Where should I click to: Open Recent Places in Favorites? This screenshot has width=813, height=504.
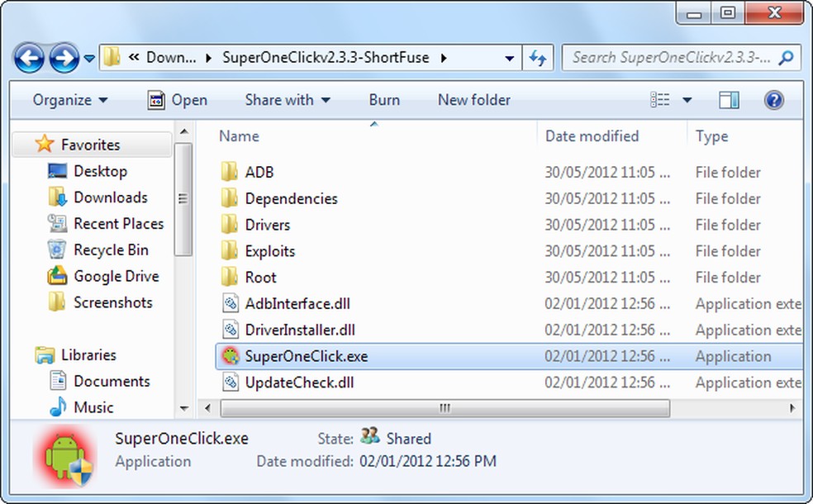(119, 223)
